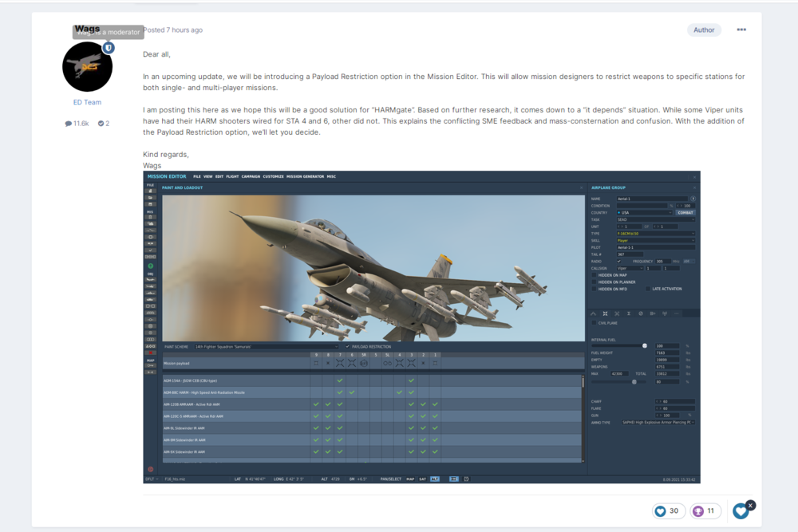The width and height of the screenshot is (798, 532).
Task: Open the TYPE dropdown showing F-16CM
Action: pyautogui.click(x=655, y=234)
